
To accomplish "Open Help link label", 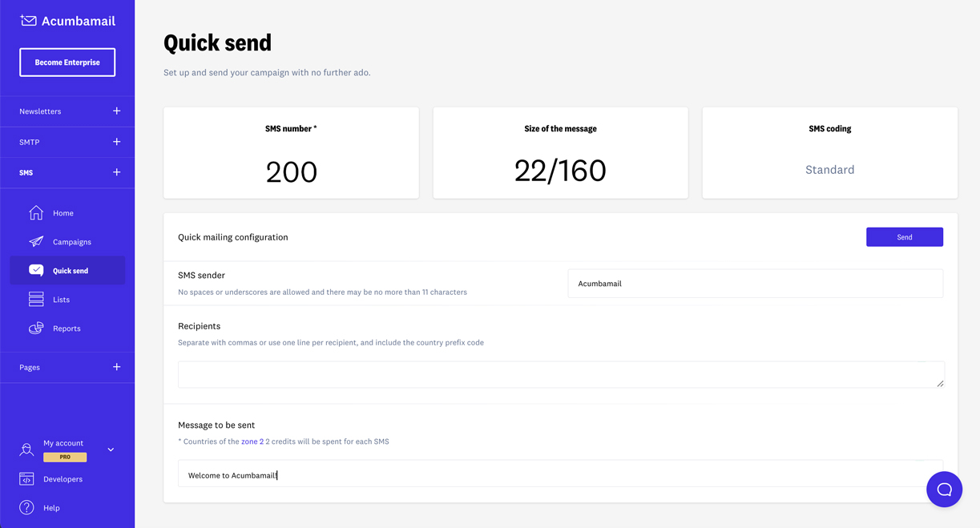I will pyautogui.click(x=51, y=508).
